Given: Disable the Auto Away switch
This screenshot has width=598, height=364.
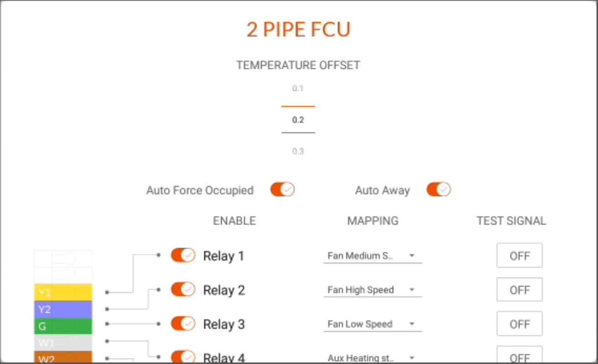Looking at the screenshot, I should (x=438, y=189).
